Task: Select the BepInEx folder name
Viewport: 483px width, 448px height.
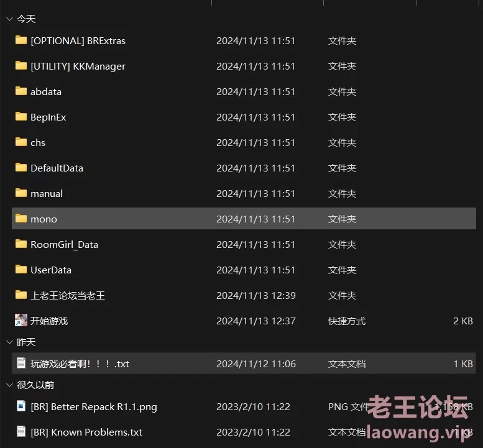Action: [x=48, y=117]
